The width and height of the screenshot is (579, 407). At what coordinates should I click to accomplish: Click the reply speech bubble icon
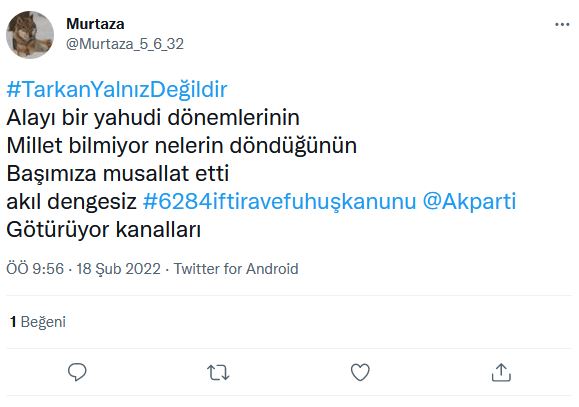[x=77, y=372]
